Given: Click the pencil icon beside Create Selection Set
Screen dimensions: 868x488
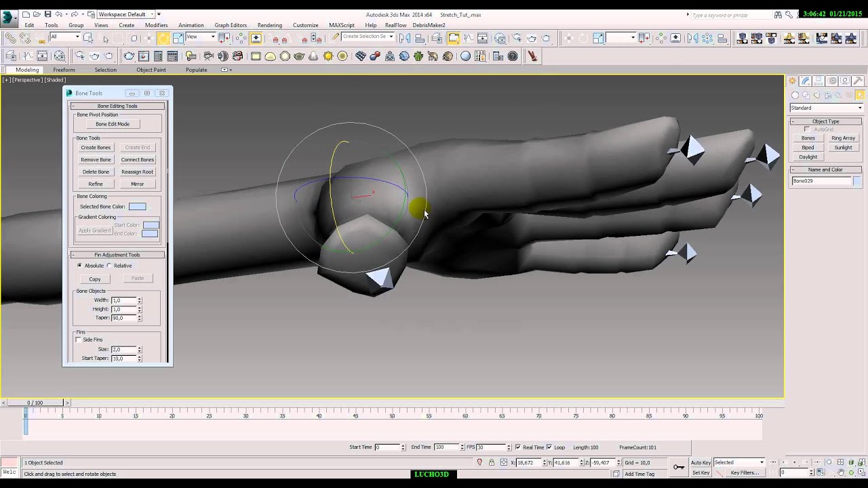Looking at the screenshot, I should [336, 37].
